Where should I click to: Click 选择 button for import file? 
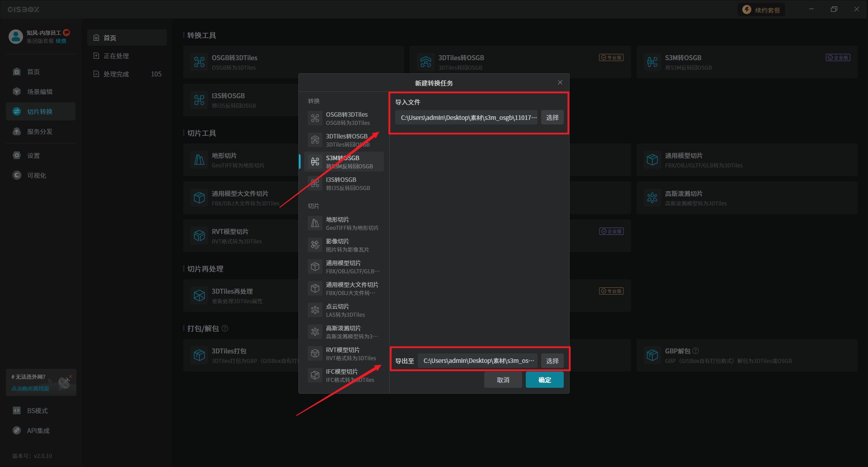coord(552,118)
